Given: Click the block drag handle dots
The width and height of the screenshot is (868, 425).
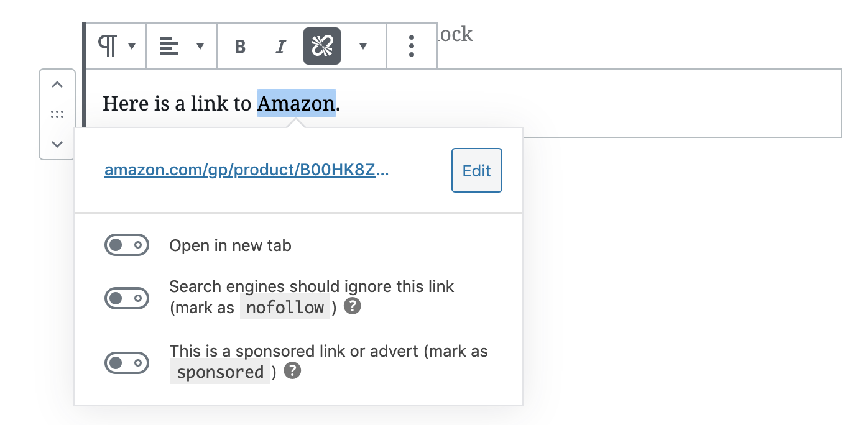Looking at the screenshot, I should tap(57, 114).
